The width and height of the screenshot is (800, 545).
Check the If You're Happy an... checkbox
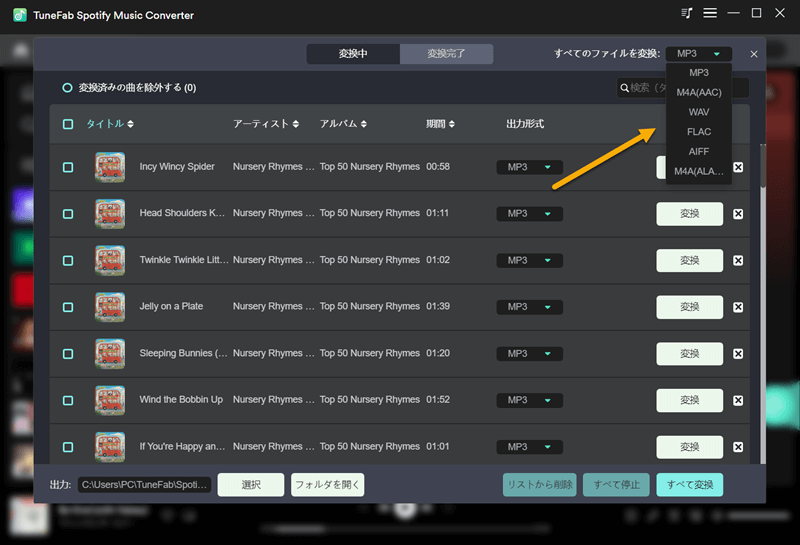68,447
